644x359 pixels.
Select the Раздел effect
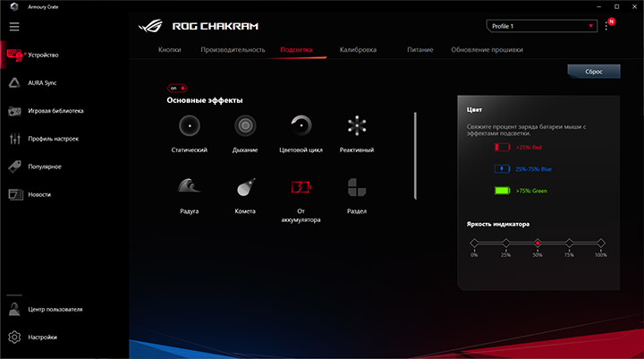point(357,196)
